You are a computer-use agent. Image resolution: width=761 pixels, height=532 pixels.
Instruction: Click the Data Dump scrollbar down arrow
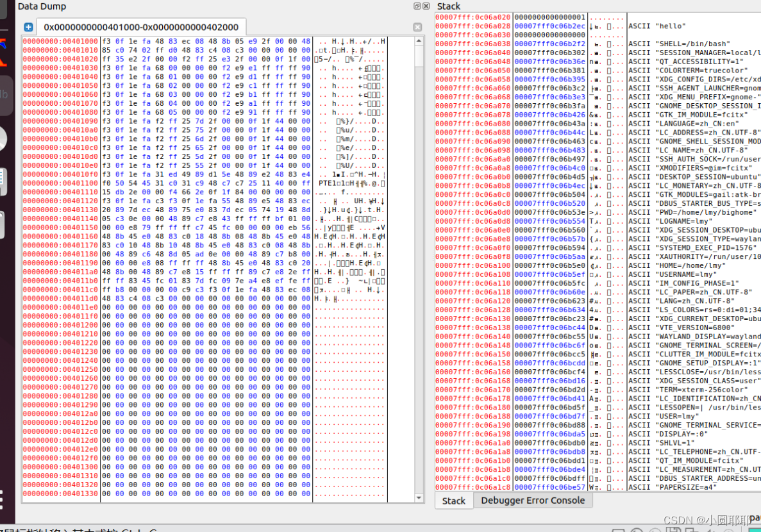point(419,497)
